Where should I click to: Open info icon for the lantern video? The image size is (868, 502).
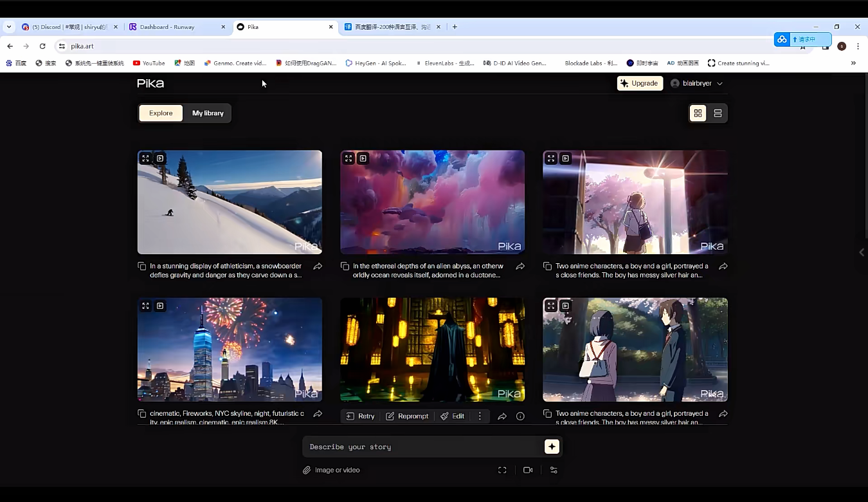point(520,416)
